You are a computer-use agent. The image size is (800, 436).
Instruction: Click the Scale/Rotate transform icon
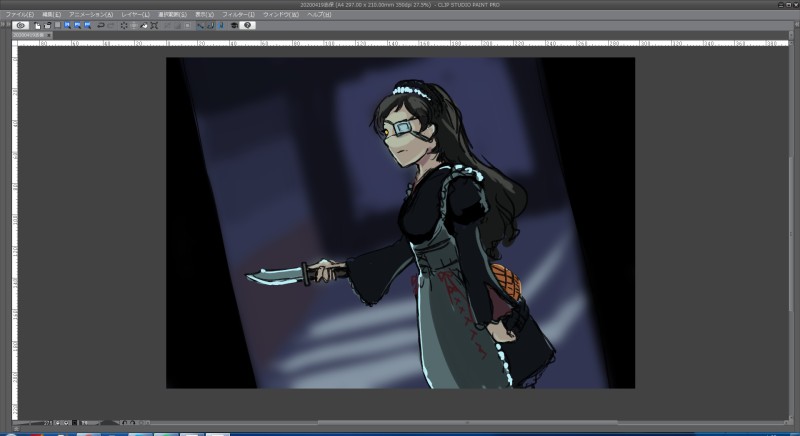pyautogui.click(x=154, y=25)
